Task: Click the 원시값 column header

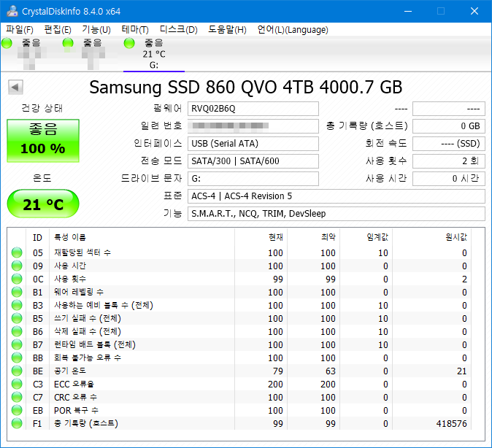Action: [432, 237]
